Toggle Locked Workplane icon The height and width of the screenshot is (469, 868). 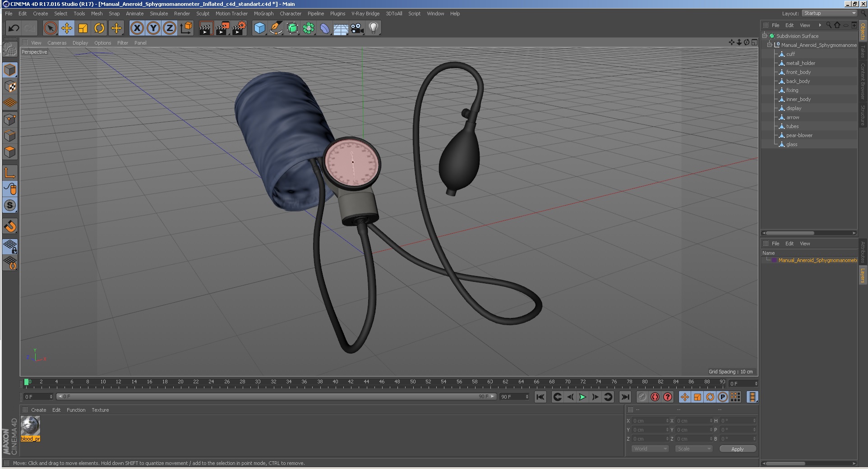(x=10, y=247)
